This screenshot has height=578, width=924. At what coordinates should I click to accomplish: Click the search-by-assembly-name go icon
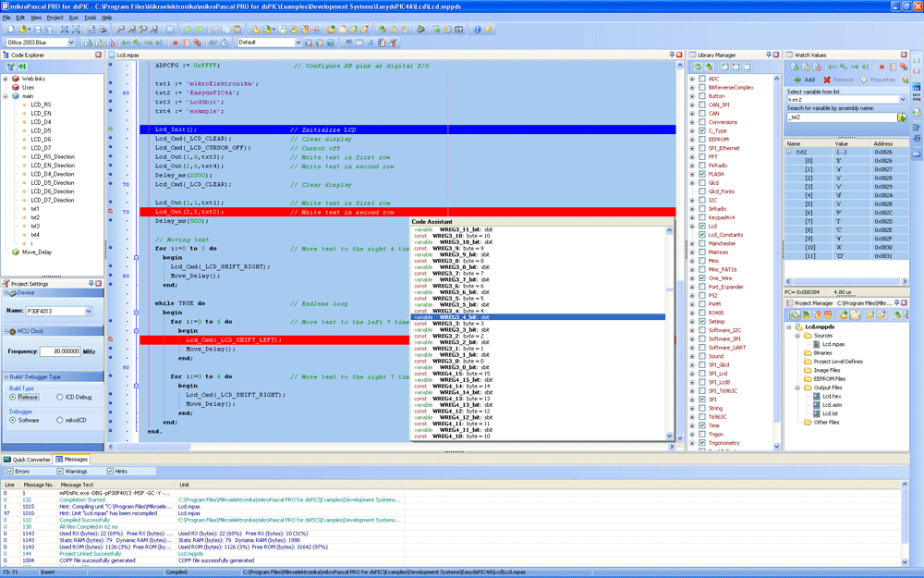[x=902, y=117]
